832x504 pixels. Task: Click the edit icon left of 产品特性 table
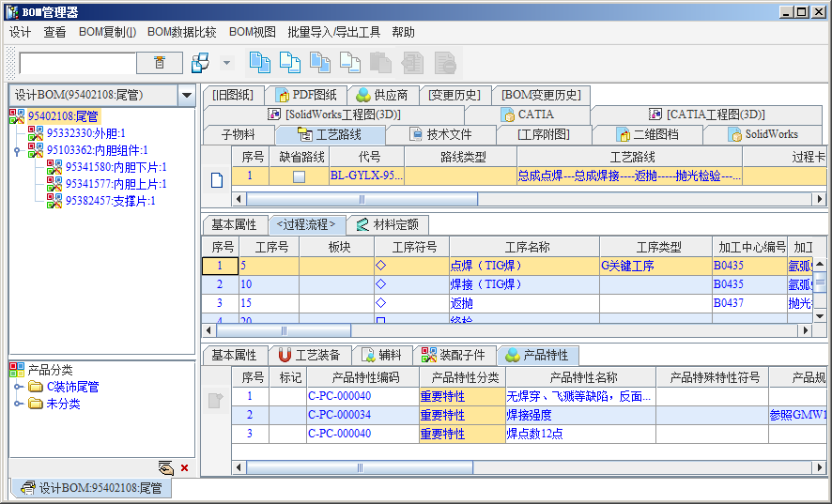[216, 401]
